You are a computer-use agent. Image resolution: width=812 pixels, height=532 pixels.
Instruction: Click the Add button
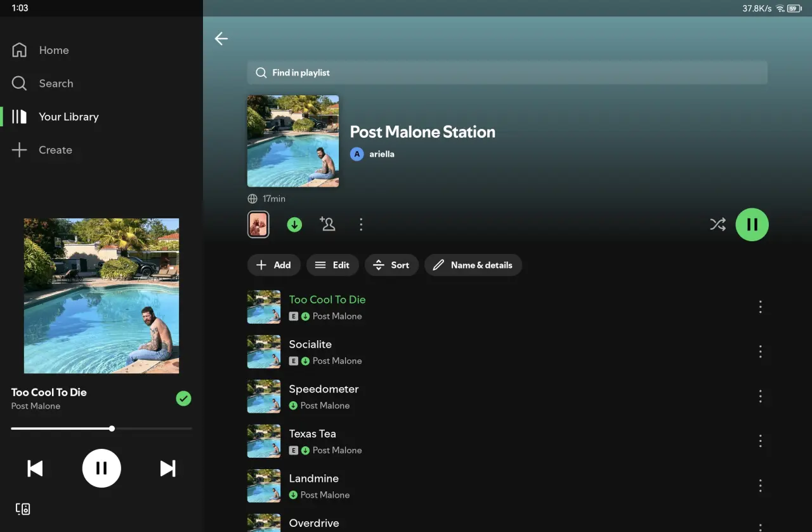point(273,265)
